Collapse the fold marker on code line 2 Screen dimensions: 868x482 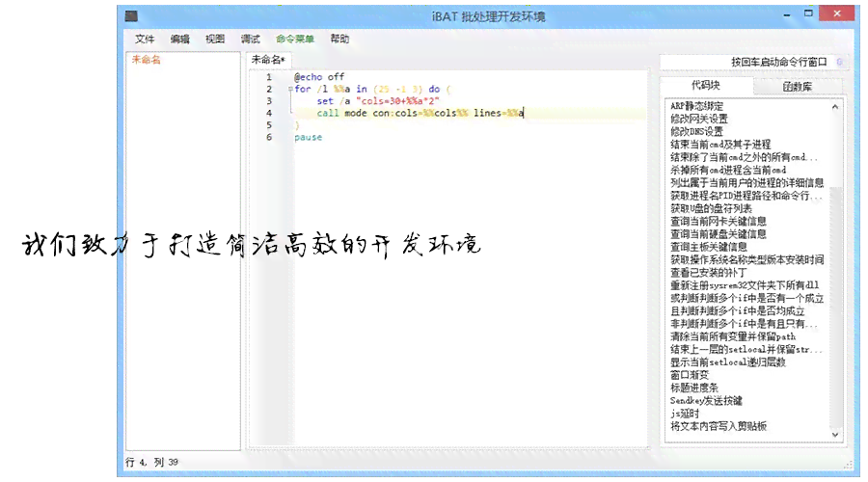(290, 89)
